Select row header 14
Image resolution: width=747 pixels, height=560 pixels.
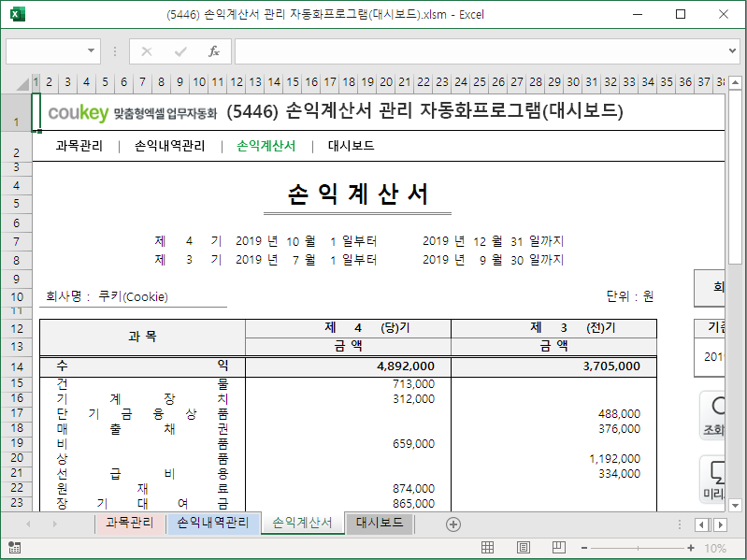(x=17, y=366)
